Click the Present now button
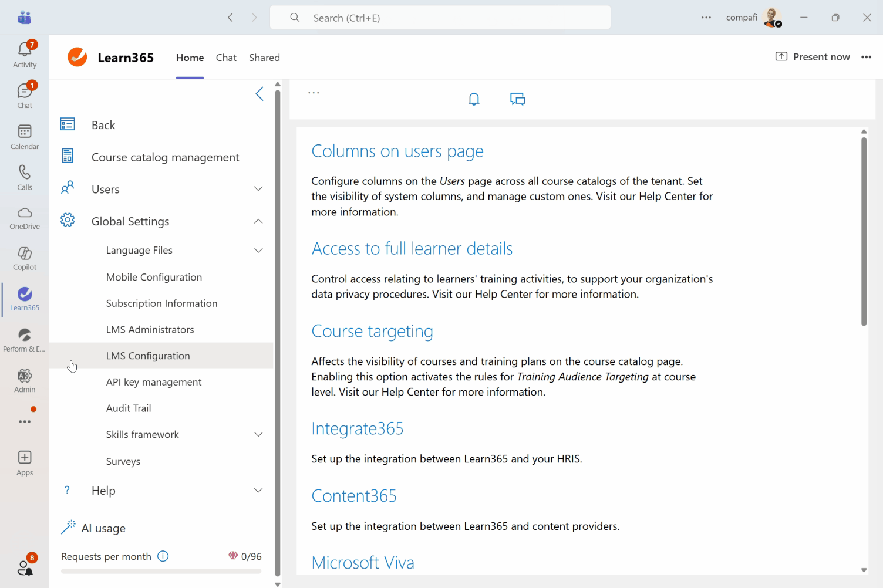 click(x=813, y=56)
